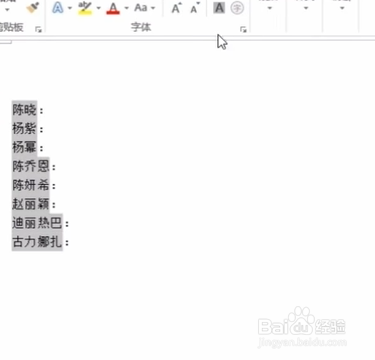Increase font size with larger A
The image size is (375, 360).
click(177, 8)
